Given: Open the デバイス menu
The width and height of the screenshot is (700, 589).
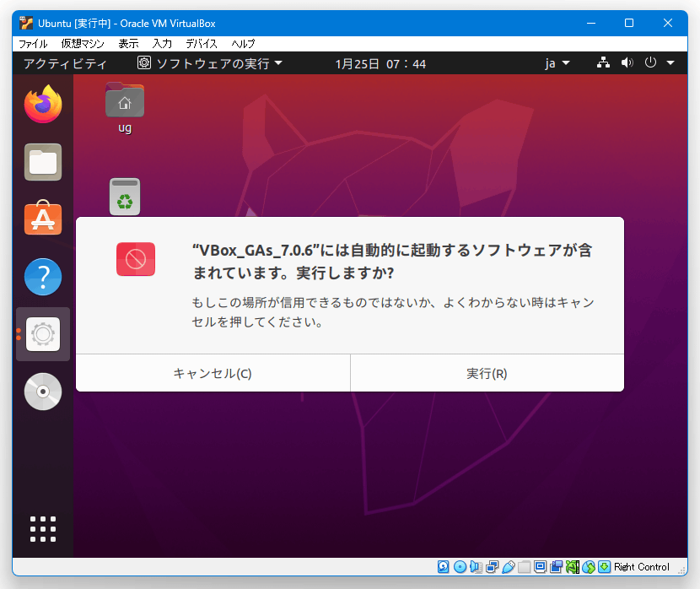Looking at the screenshot, I should pos(202,44).
